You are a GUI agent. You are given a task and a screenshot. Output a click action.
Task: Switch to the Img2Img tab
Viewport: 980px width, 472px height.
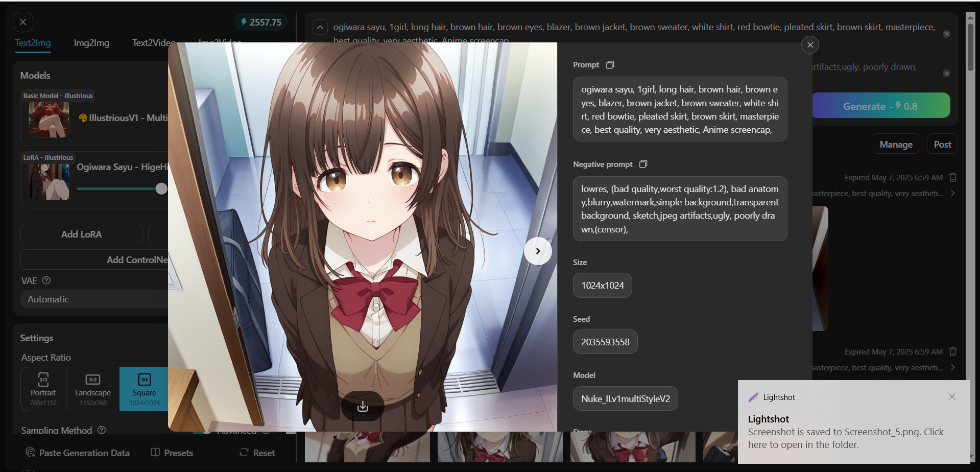coord(91,43)
